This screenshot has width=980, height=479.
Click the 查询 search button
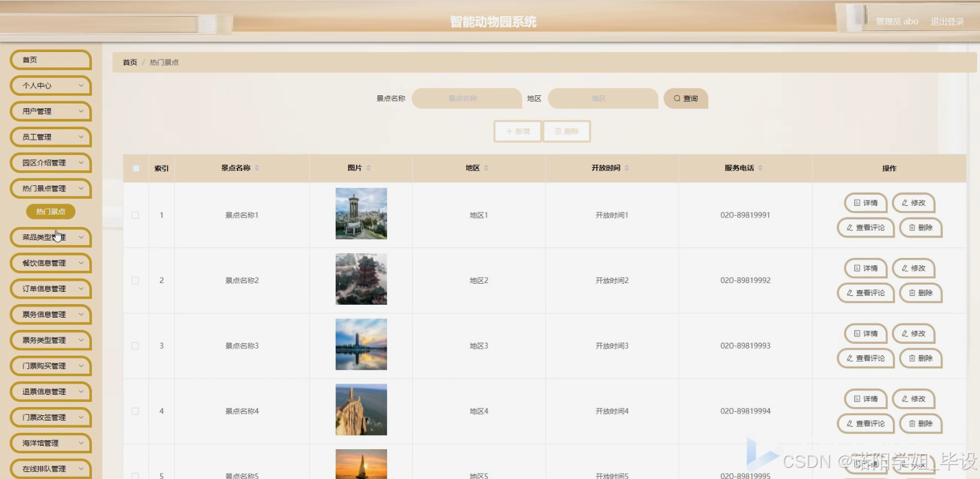[686, 98]
